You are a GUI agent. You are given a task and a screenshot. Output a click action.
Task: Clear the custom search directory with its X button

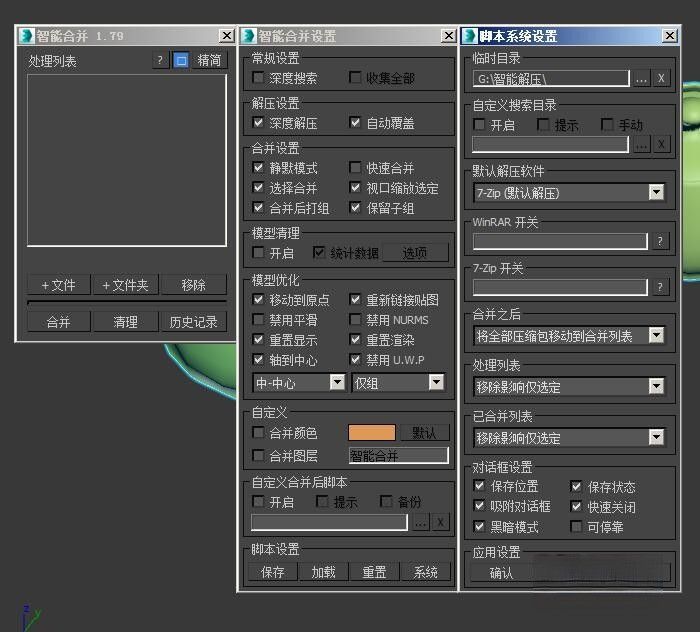(661, 145)
